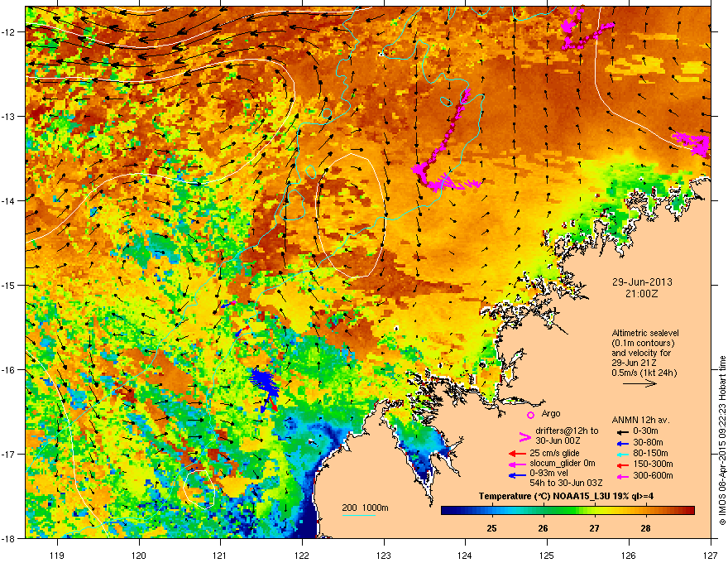Click the vertical IMOS copyright timestamp text
The height and width of the screenshot is (563, 728).
tap(722, 440)
